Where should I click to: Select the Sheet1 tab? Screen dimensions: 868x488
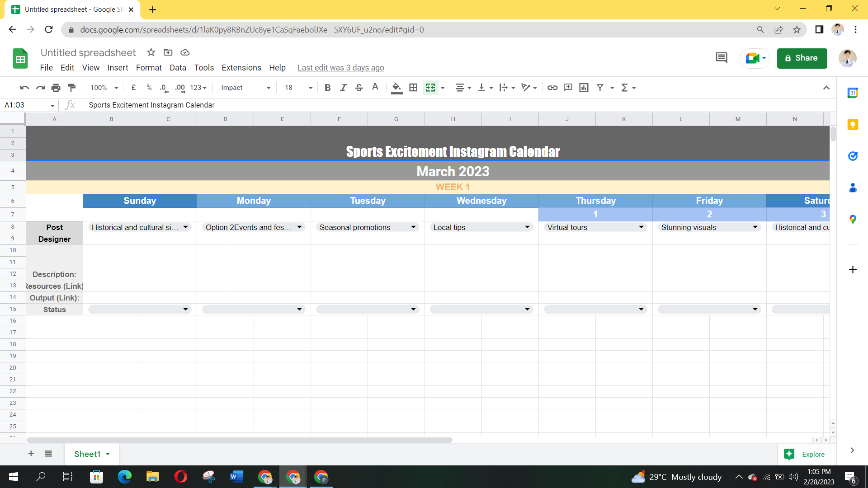[92, 454]
